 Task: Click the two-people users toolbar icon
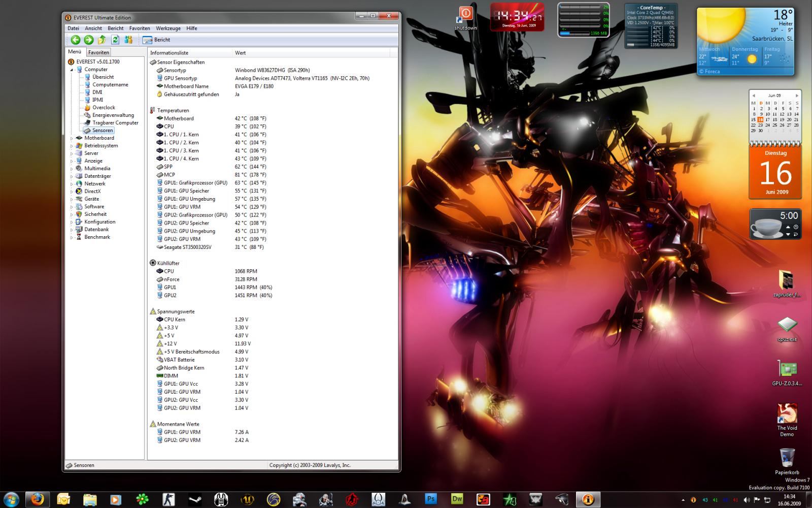click(128, 40)
